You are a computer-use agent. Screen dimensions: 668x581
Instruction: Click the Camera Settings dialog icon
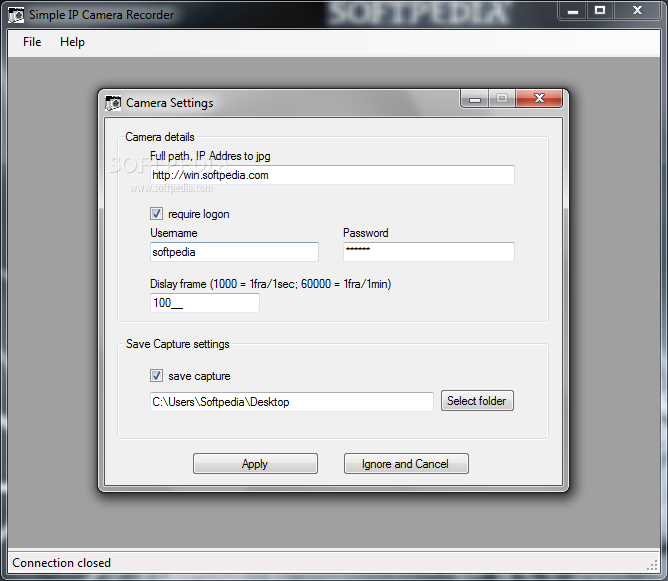pos(113,103)
